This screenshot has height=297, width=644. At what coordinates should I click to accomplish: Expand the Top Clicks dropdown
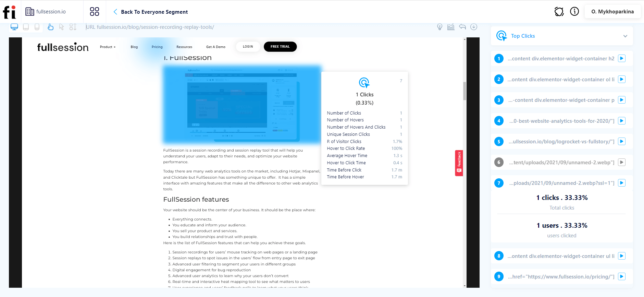point(625,36)
